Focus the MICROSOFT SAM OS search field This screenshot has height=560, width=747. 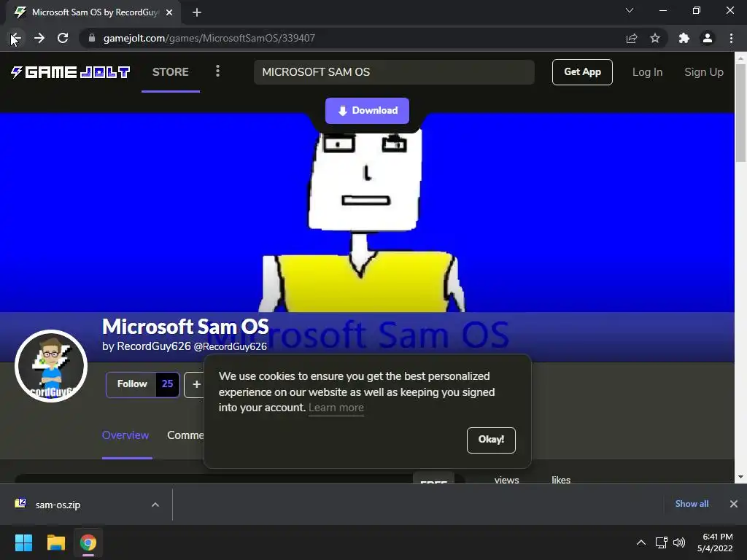(x=394, y=72)
